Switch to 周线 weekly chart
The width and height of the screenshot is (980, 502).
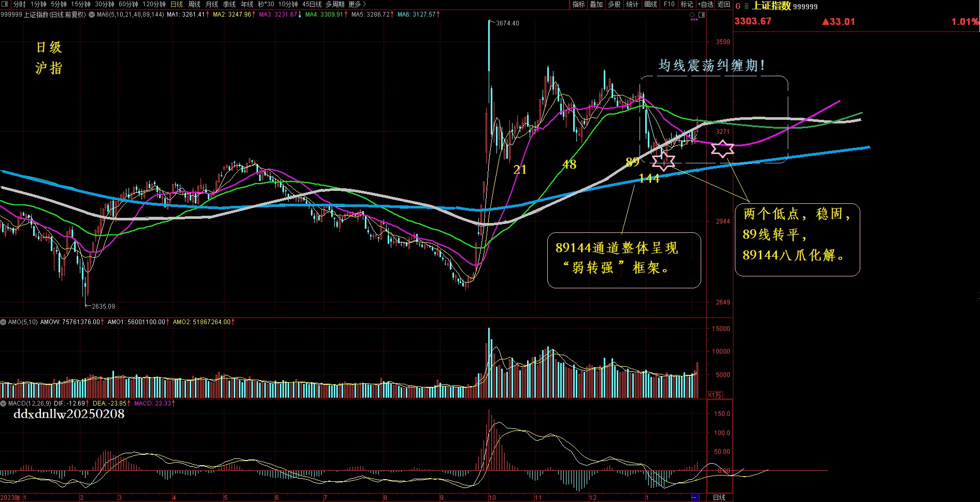[194, 4]
